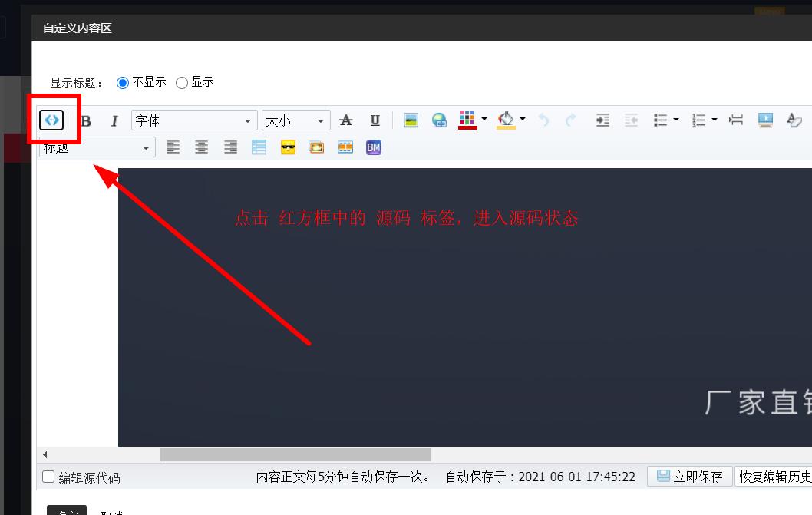The width and height of the screenshot is (812, 515).
Task: Toggle bold formatting
Action: (x=87, y=120)
